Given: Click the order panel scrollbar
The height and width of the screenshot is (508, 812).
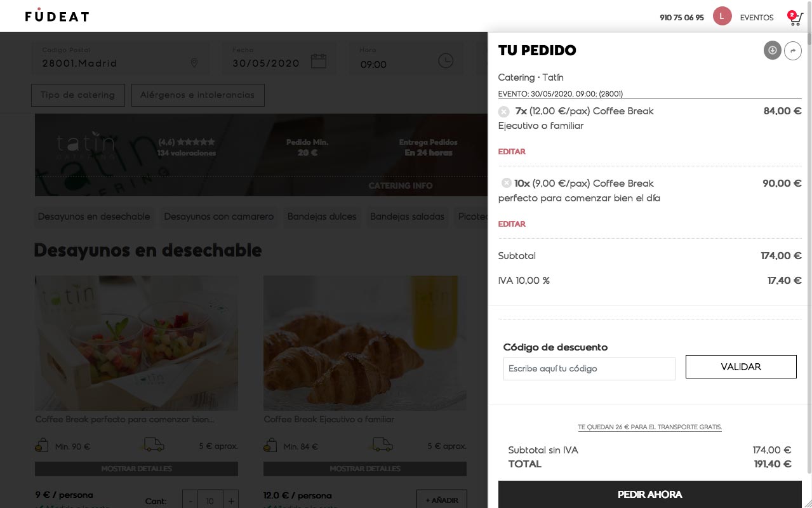Looking at the screenshot, I should click(x=808, y=254).
